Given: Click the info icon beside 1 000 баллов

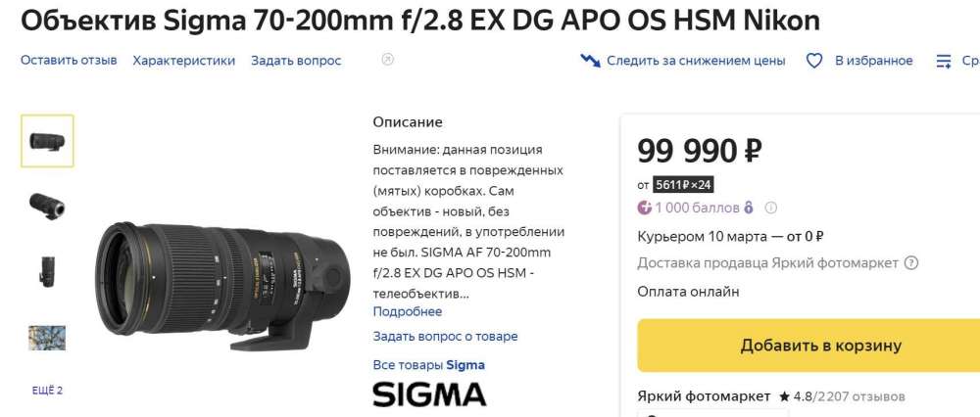Looking at the screenshot, I should click(x=770, y=208).
